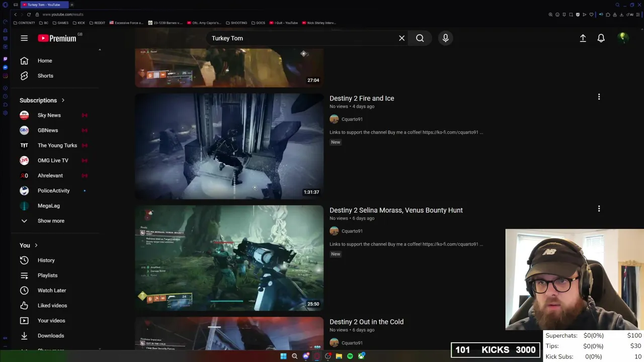Run search with magnifier button
Screen dimensions: 644x362
420,38
